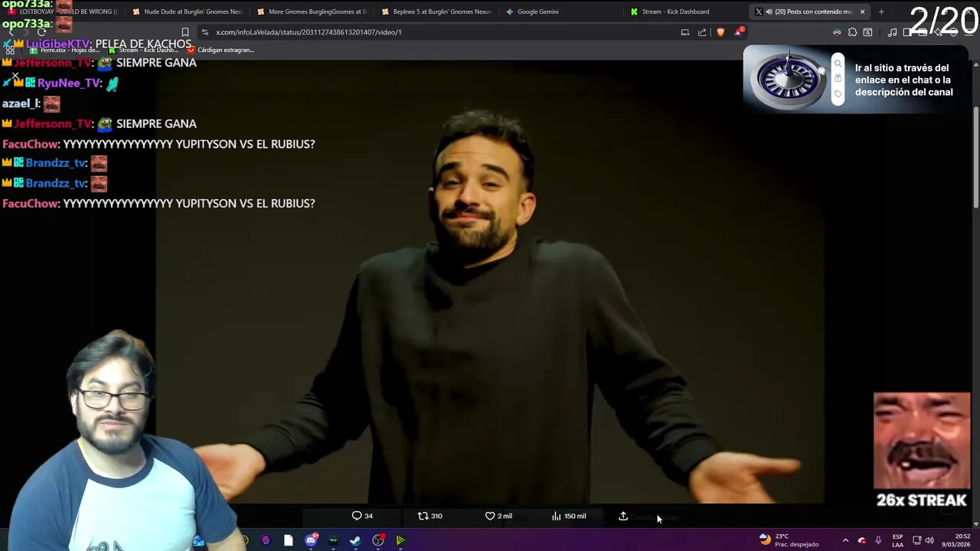Click the green arrow app in taskbar
Screen dimensions: 980x551
coord(400,540)
